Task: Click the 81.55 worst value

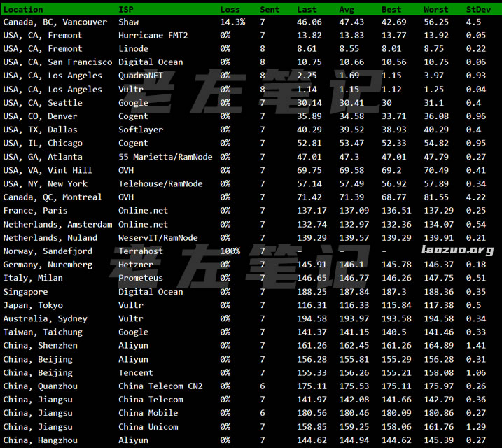Action: pyautogui.click(x=436, y=197)
